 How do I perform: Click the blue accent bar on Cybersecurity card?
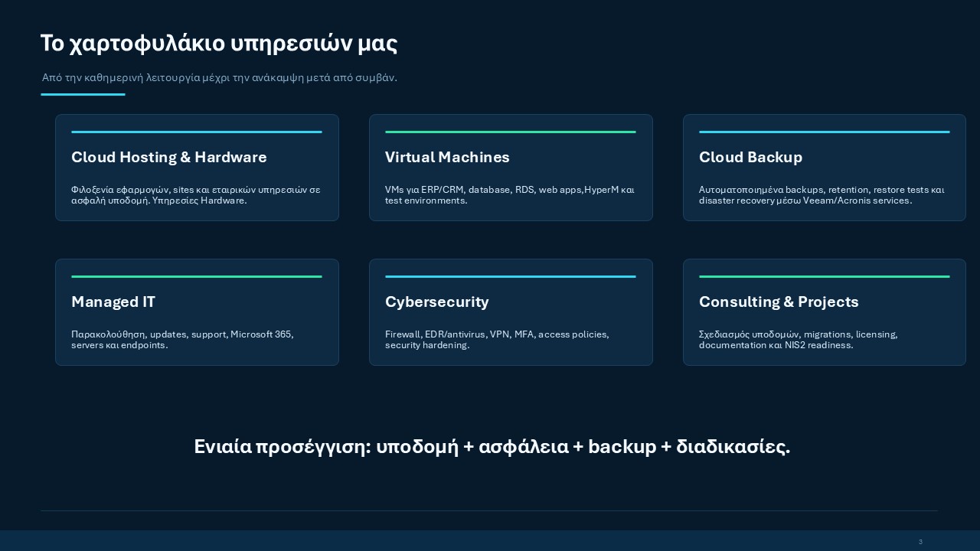511,276
